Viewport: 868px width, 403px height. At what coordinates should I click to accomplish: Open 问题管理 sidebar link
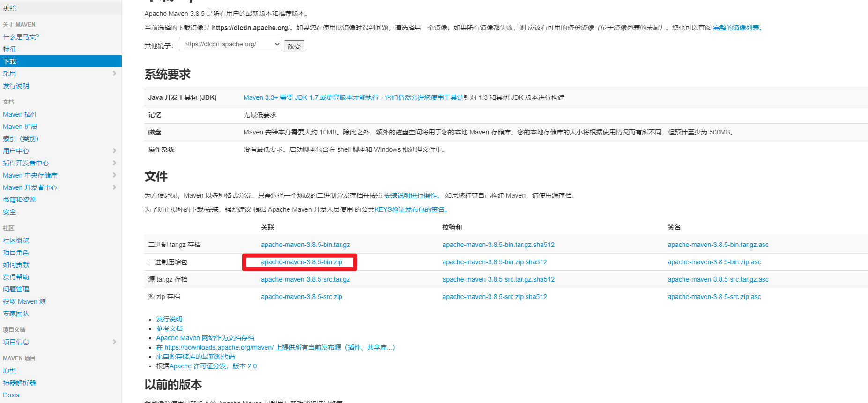[x=16, y=289]
